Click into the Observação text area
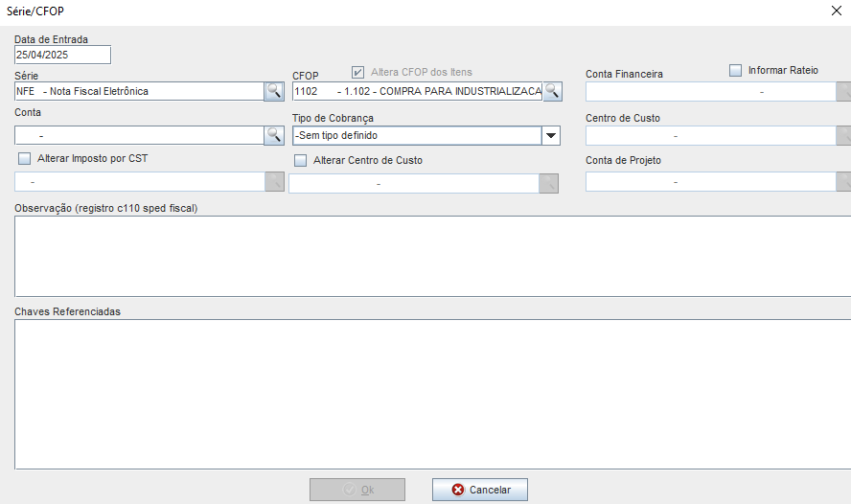Screen dimensions: 851x504 431,256
